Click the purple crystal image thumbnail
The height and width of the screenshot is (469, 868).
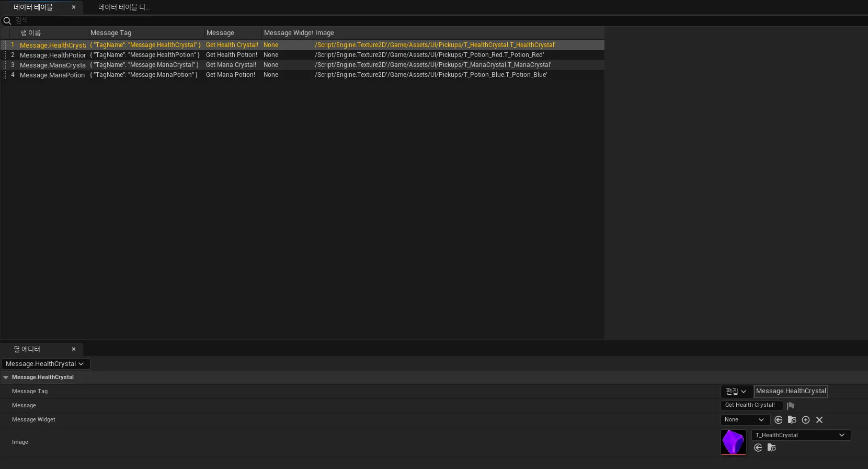734,442
